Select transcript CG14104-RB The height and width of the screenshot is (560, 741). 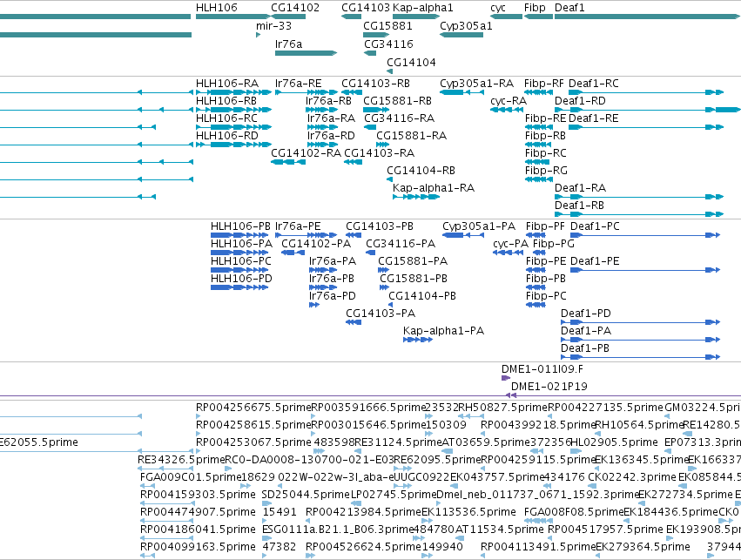pyautogui.click(x=421, y=171)
